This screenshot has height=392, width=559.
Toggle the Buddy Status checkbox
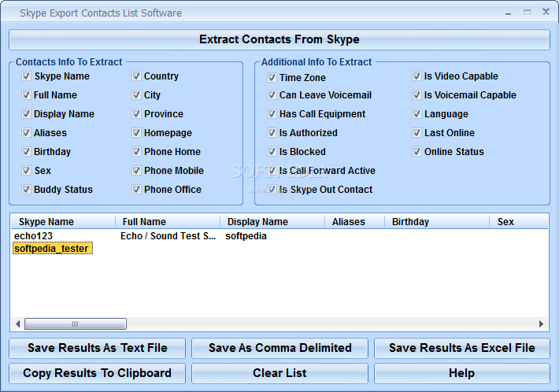pyautogui.click(x=26, y=189)
